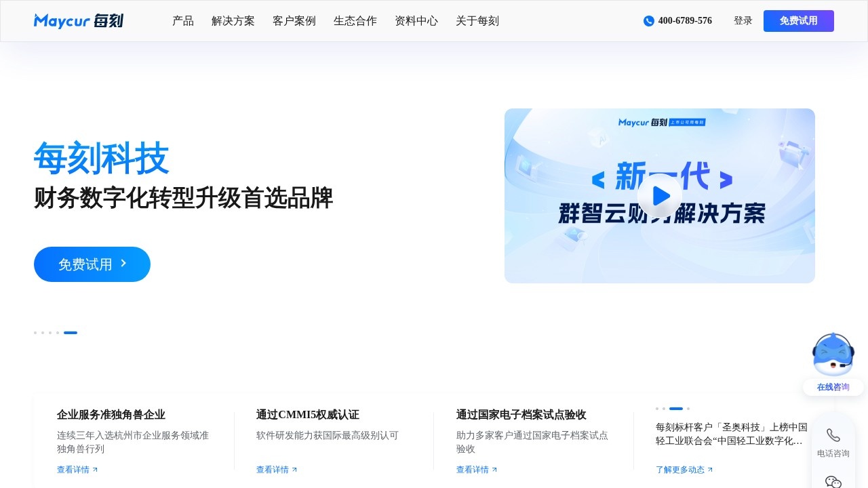Select the fourth hero carousel dot
The height and width of the screenshot is (488, 868).
tap(58, 333)
